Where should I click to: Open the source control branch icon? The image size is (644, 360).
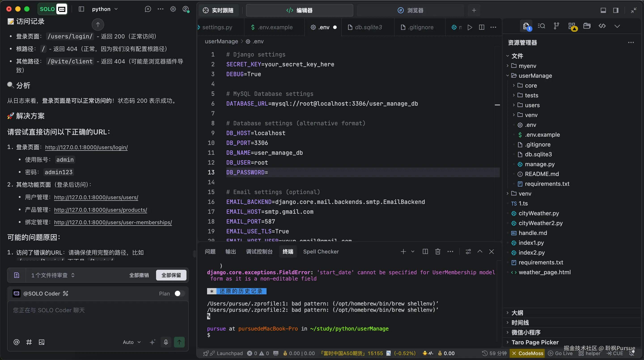(x=556, y=26)
